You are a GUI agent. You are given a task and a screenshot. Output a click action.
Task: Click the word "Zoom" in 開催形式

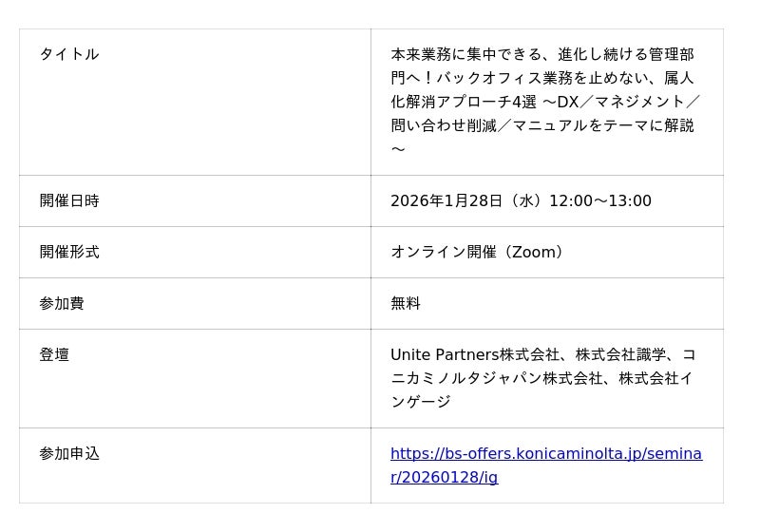532,252
